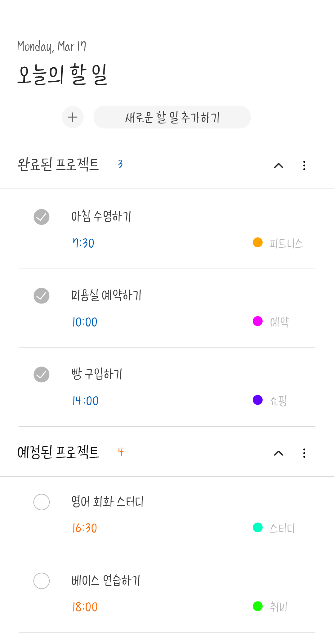Screen dimensions: 335x644
Task: Click the 18:00 time on 베이스 연습하기
Action: 85,607
